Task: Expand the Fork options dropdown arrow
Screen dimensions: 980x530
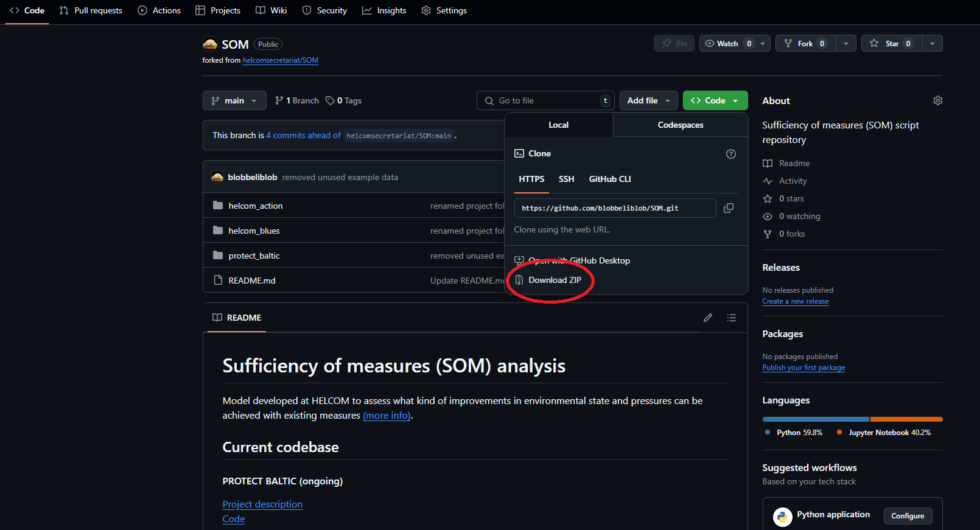Action: click(x=846, y=43)
